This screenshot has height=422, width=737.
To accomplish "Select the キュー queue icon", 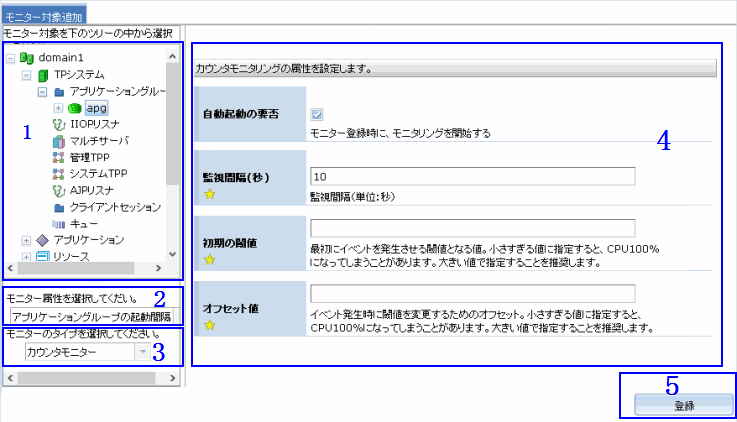I will point(58,223).
